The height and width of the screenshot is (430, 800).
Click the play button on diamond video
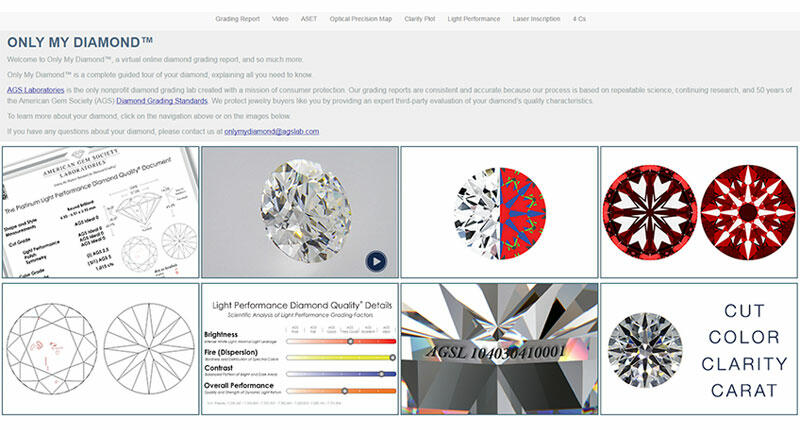[x=375, y=262]
